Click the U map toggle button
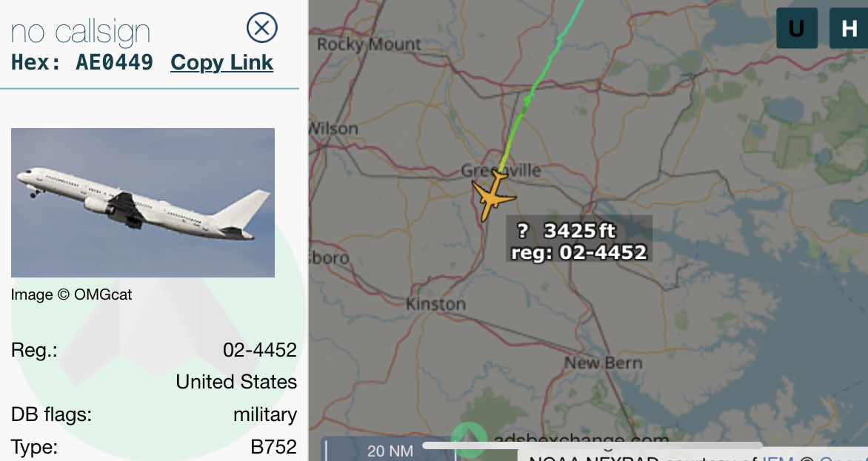Screen dimensions: 868x461 797,28
